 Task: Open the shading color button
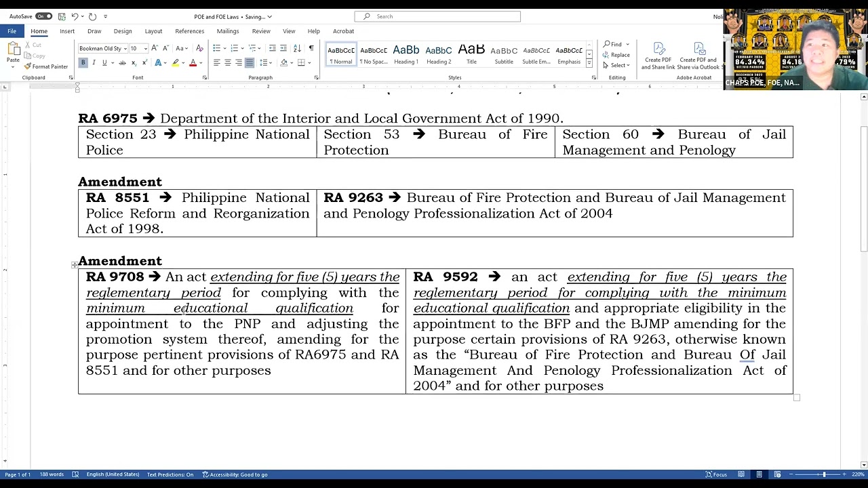[284, 62]
